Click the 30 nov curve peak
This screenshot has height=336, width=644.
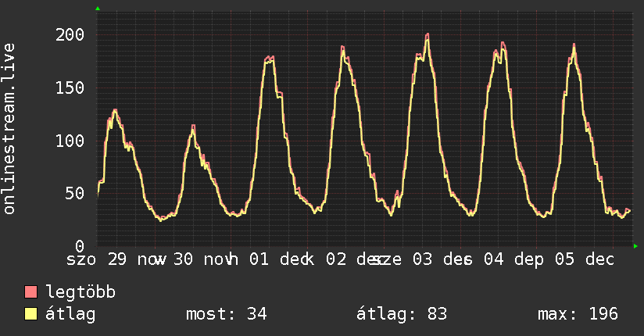tap(193, 126)
